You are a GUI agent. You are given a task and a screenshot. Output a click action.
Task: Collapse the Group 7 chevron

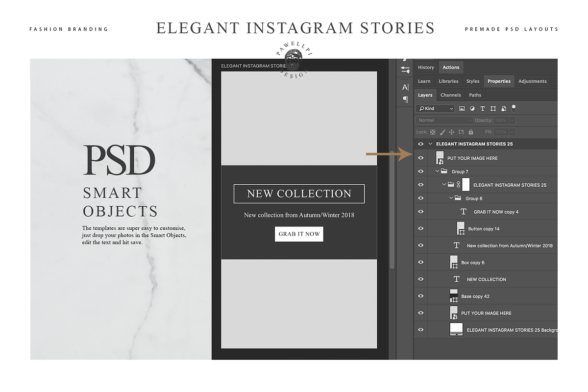[437, 171]
